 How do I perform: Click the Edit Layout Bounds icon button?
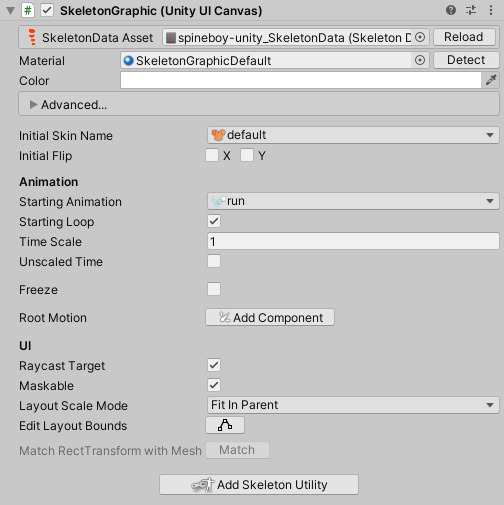coord(225,425)
